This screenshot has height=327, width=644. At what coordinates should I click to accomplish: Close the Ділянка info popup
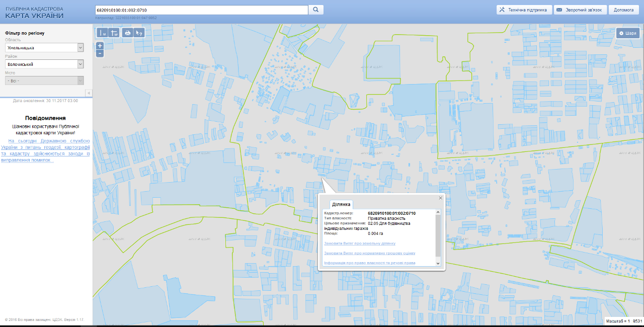440,198
